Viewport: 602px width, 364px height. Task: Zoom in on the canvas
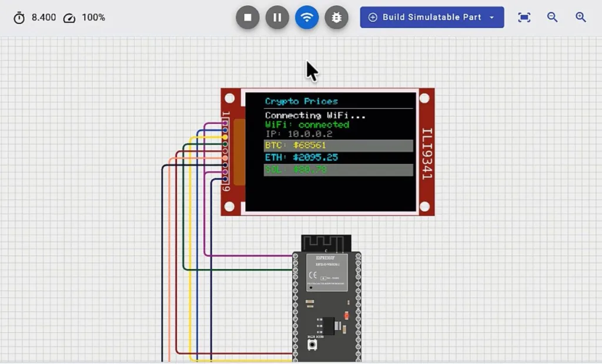(x=580, y=17)
